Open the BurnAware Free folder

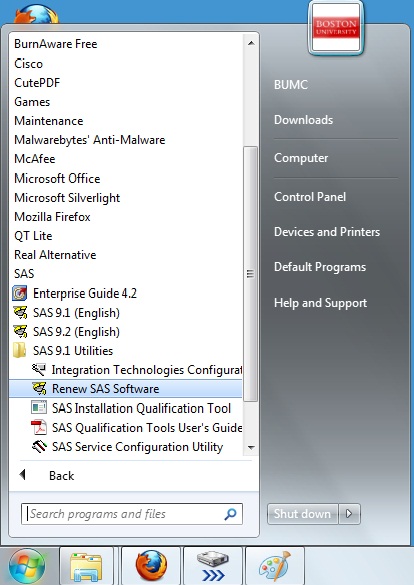point(56,44)
